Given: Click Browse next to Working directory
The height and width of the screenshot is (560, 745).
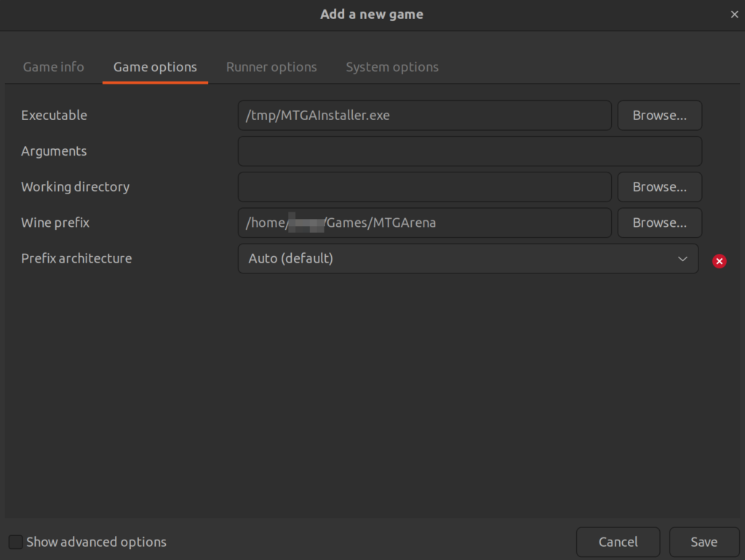Looking at the screenshot, I should point(659,187).
